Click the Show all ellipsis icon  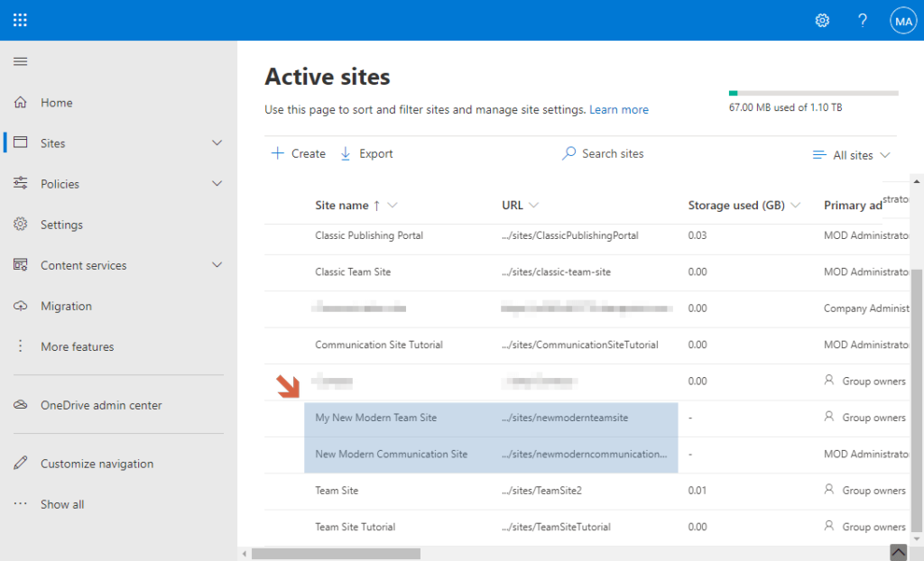(x=21, y=504)
